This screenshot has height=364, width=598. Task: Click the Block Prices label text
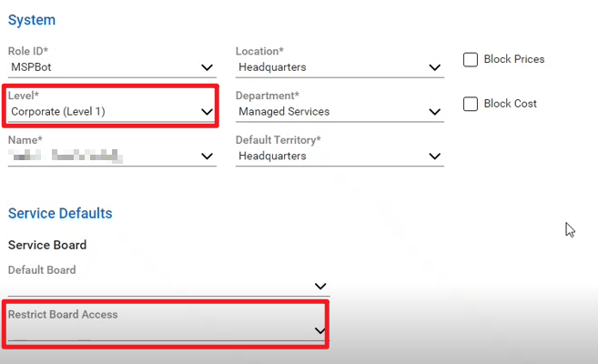click(515, 60)
